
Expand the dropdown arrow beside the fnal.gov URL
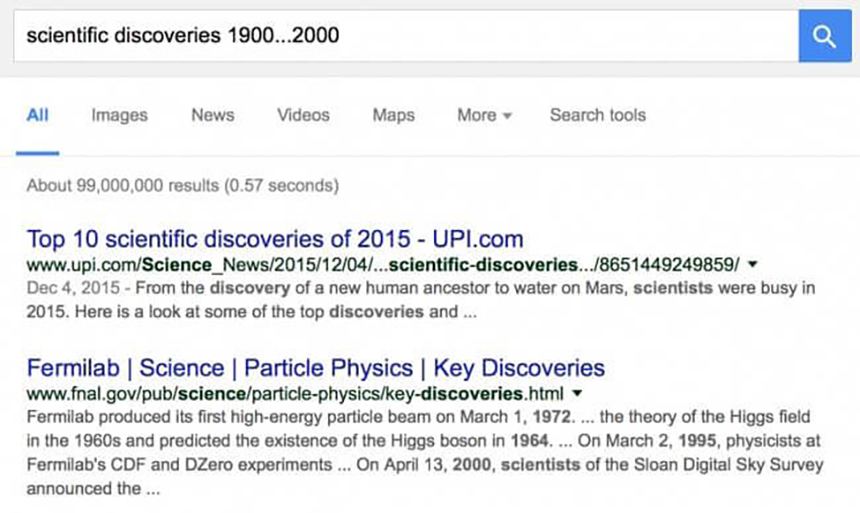pyautogui.click(x=578, y=392)
